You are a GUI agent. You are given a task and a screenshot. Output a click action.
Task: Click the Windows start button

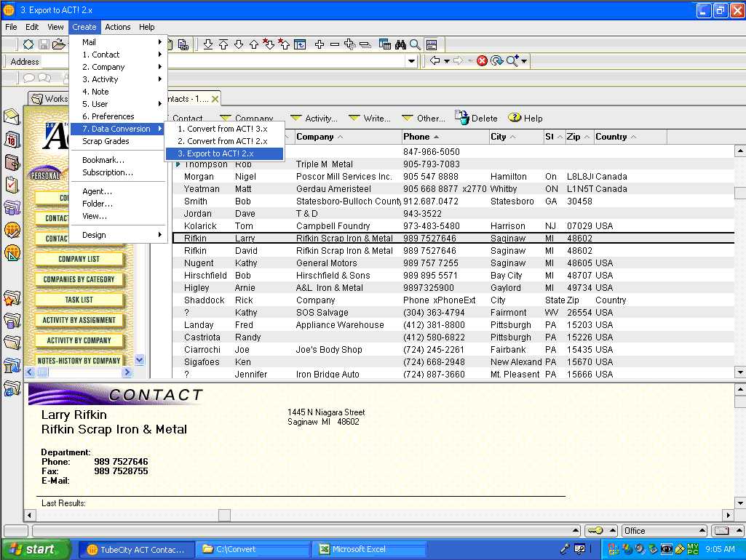tap(36, 549)
